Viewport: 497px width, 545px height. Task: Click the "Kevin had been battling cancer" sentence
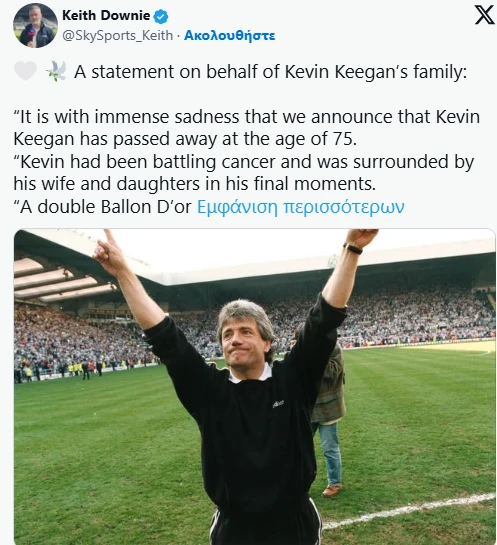coord(244,173)
